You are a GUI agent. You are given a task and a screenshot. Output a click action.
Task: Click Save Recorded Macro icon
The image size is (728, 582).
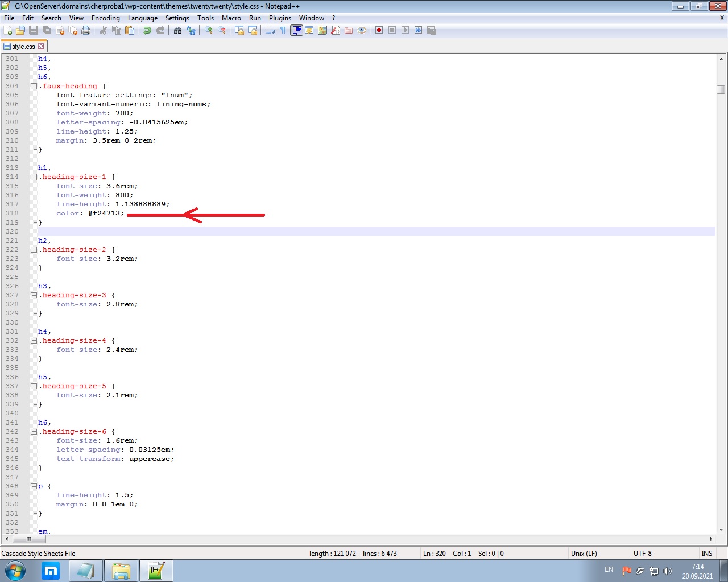pos(432,30)
